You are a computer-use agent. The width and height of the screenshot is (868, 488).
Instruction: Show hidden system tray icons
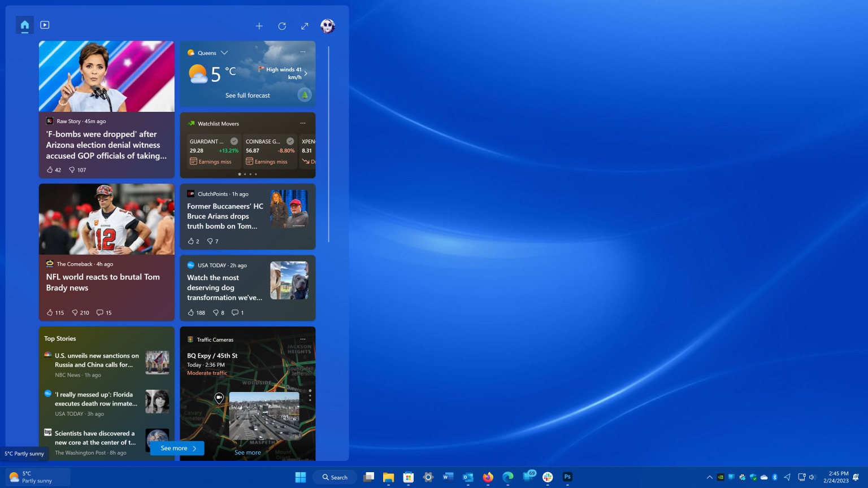tap(710, 477)
